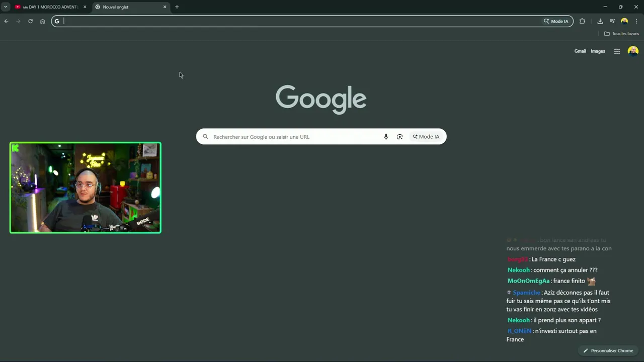Click the webcam overlay thumbnail
Image resolution: width=644 pixels, height=362 pixels.
[86, 188]
